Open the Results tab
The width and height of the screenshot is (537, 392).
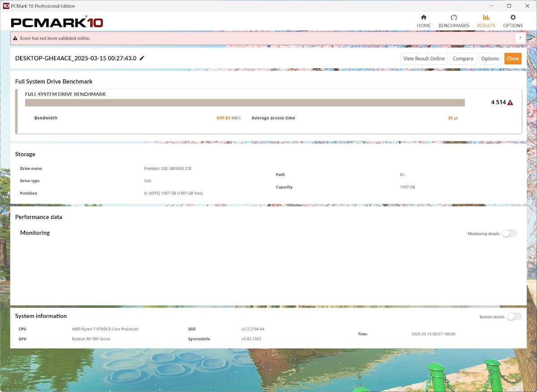486,21
